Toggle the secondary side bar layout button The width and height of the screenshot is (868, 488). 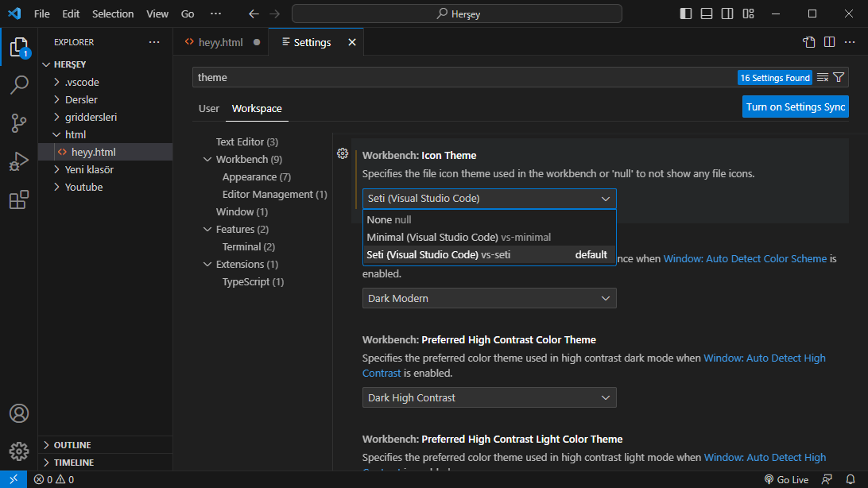tap(727, 14)
